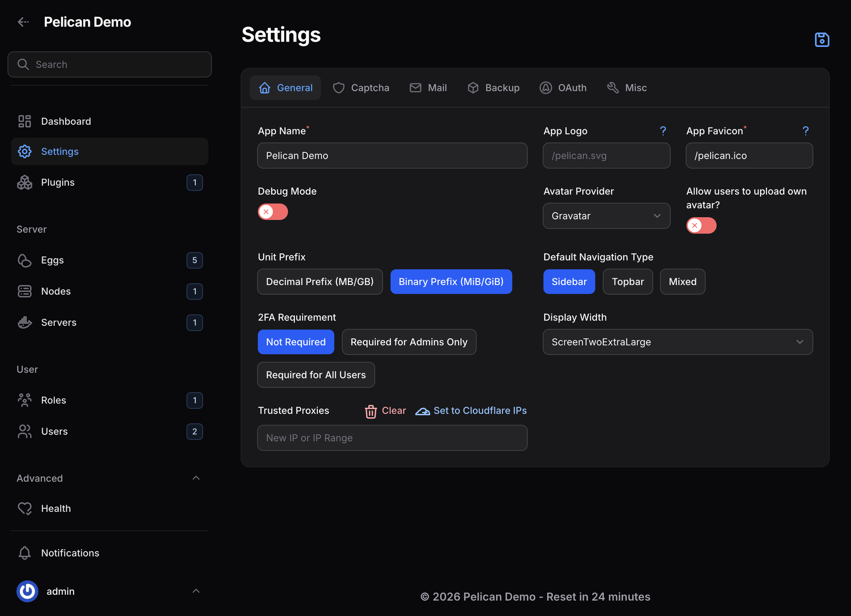Click the Servers ship icon

[24, 323]
